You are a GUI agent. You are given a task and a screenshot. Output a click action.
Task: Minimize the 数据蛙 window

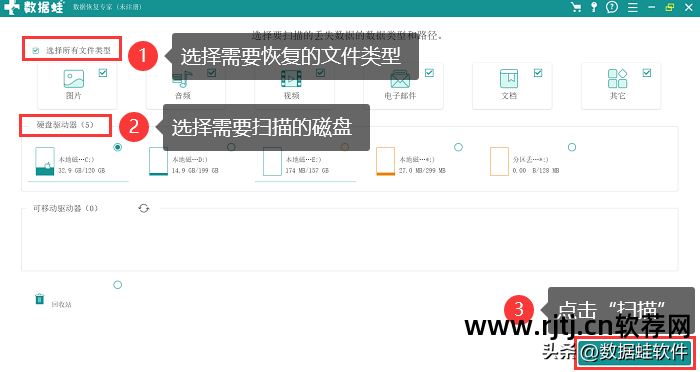[x=651, y=7]
